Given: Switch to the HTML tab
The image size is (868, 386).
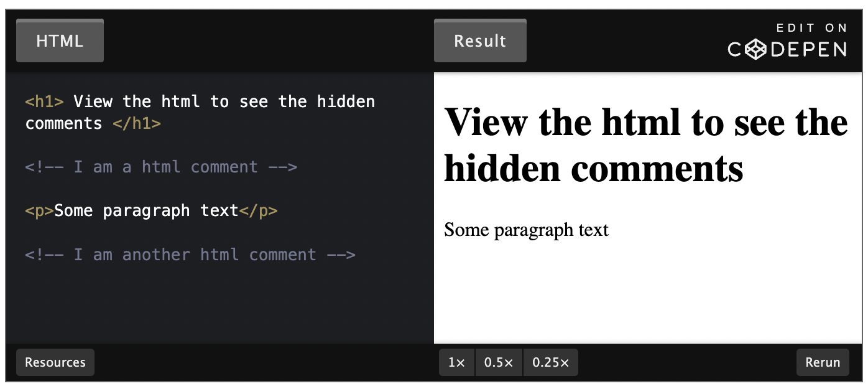Looking at the screenshot, I should tap(60, 41).
